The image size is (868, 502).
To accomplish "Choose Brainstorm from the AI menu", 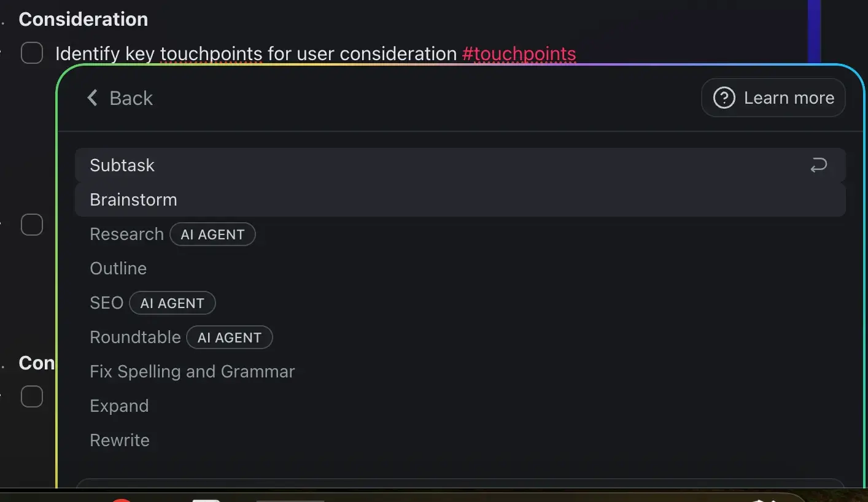I will click(x=460, y=199).
